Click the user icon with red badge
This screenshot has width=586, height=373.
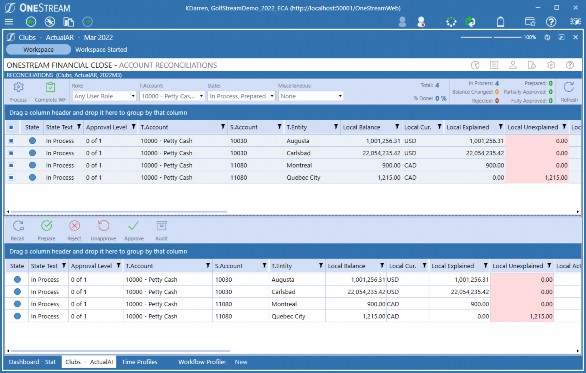pyautogui.click(x=421, y=22)
